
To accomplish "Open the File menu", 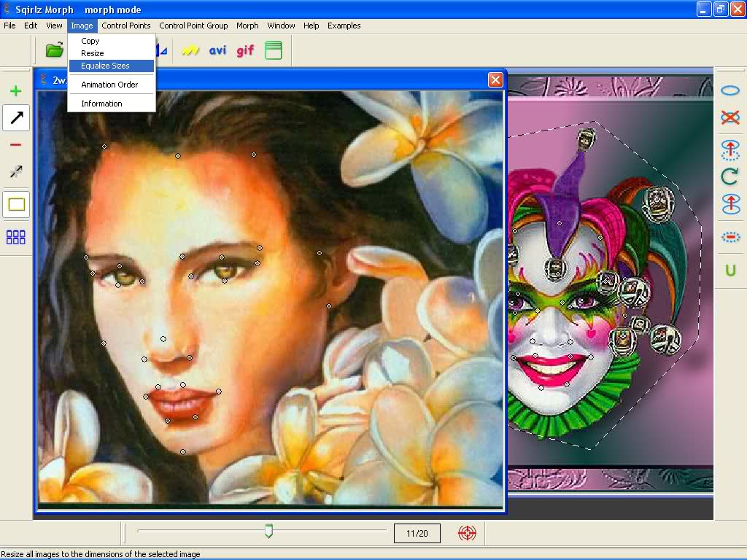I will click(9, 26).
